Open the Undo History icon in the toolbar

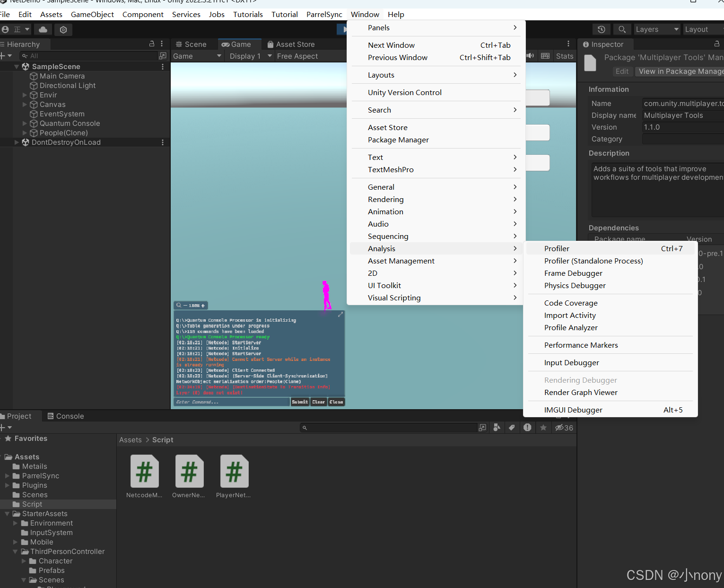(x=601, y=29)
